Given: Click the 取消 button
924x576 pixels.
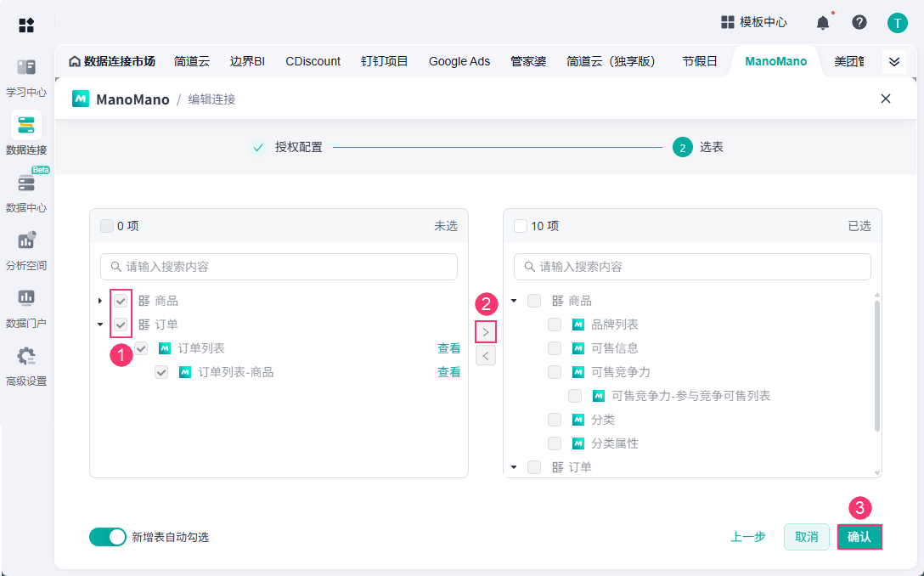Looking at the screenshot, I should (x=807, y=537).
